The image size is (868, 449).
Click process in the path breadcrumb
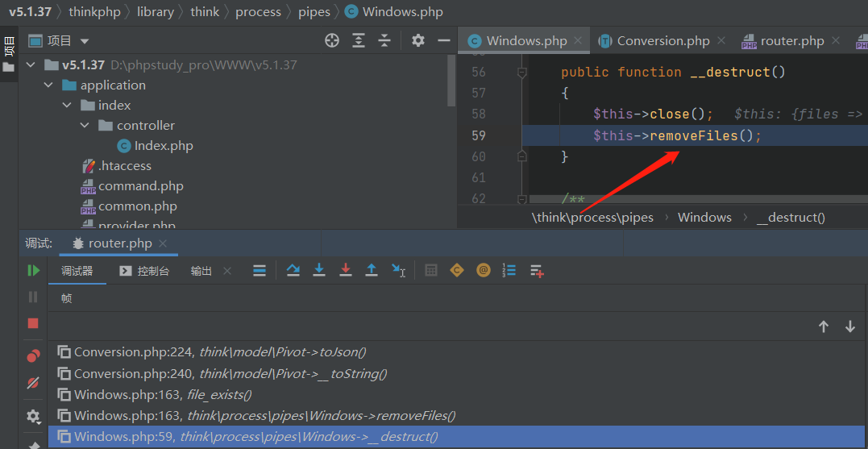click(258, 11)
